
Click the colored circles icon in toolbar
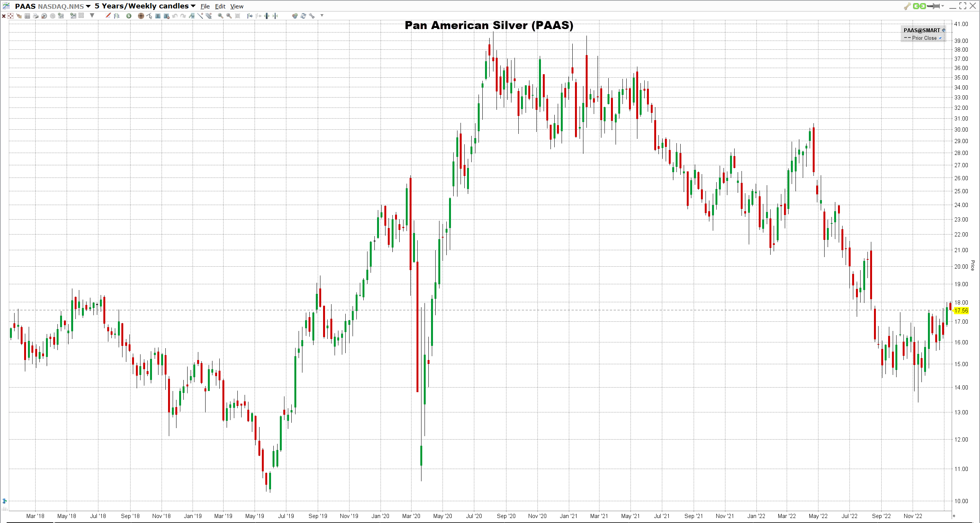coord(295,16)
